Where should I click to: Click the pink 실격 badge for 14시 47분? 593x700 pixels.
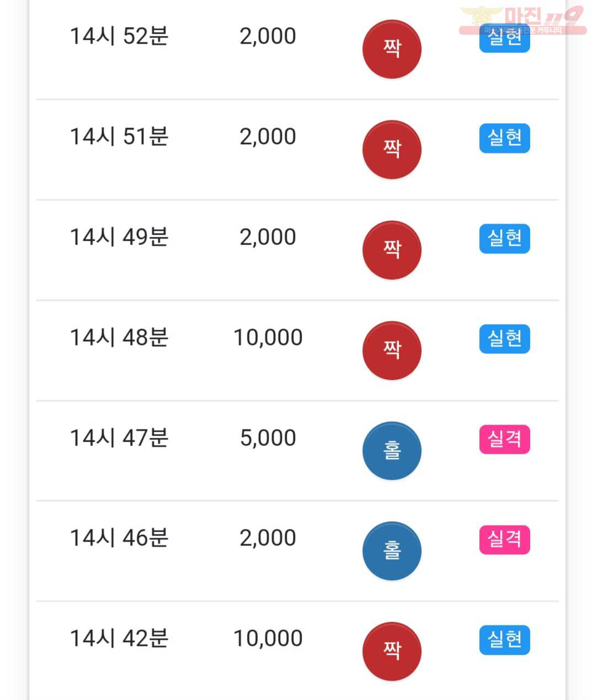click(505, 439)
